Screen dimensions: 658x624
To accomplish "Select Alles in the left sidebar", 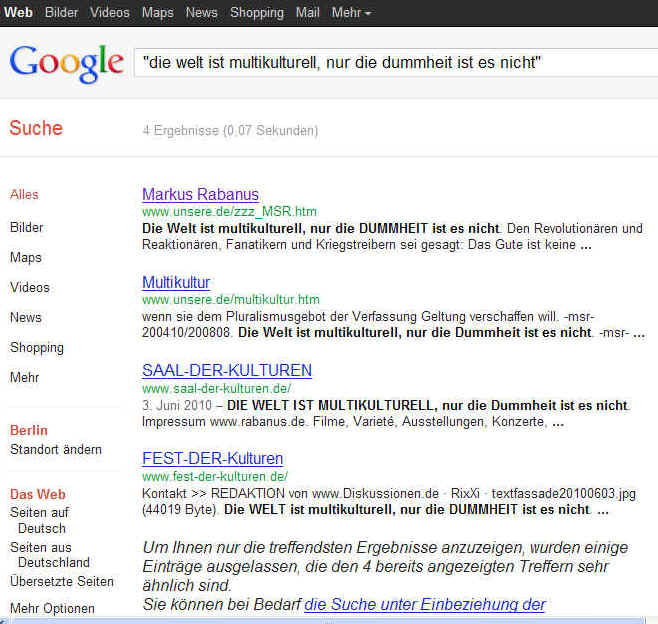I will [x=24, y=195].
